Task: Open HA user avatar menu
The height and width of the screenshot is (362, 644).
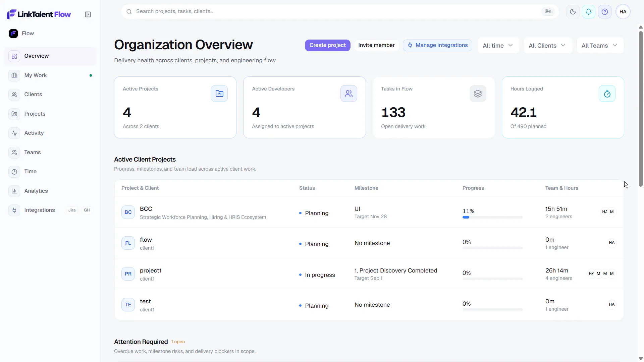Action: [x=623, y=12]
